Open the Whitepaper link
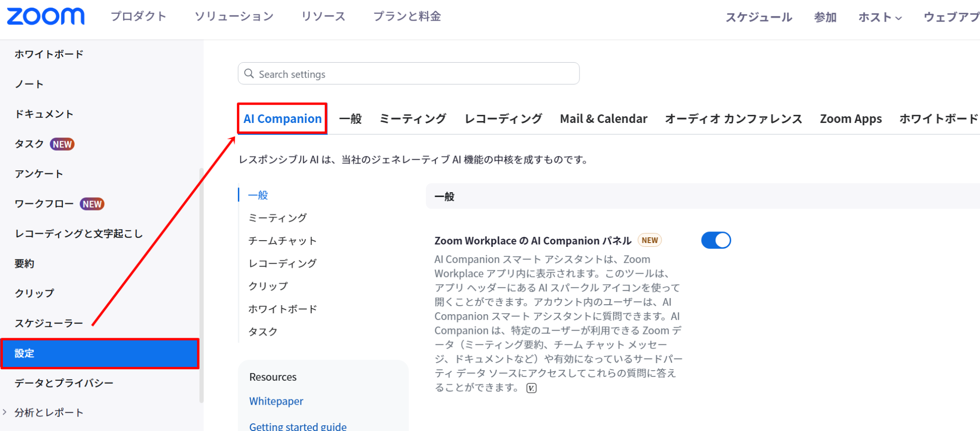The width and height of the screenshot is (980, 431). [x=276, y=401]
